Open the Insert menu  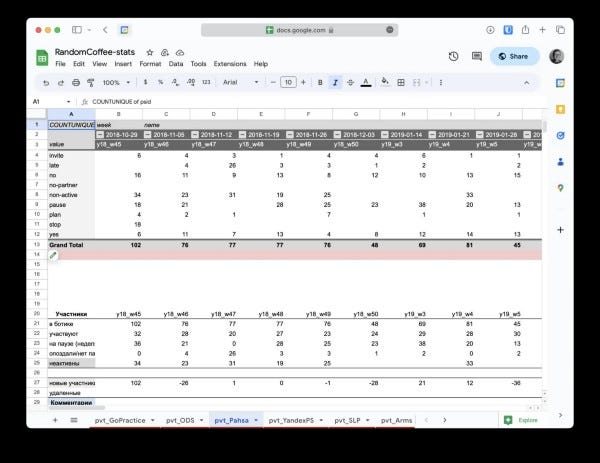[123, 64]
